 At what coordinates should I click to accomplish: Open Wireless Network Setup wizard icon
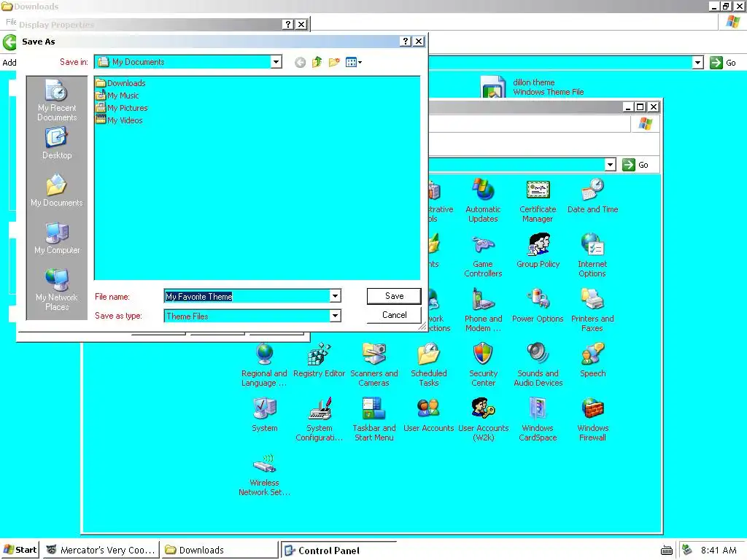tap(264, 474)
